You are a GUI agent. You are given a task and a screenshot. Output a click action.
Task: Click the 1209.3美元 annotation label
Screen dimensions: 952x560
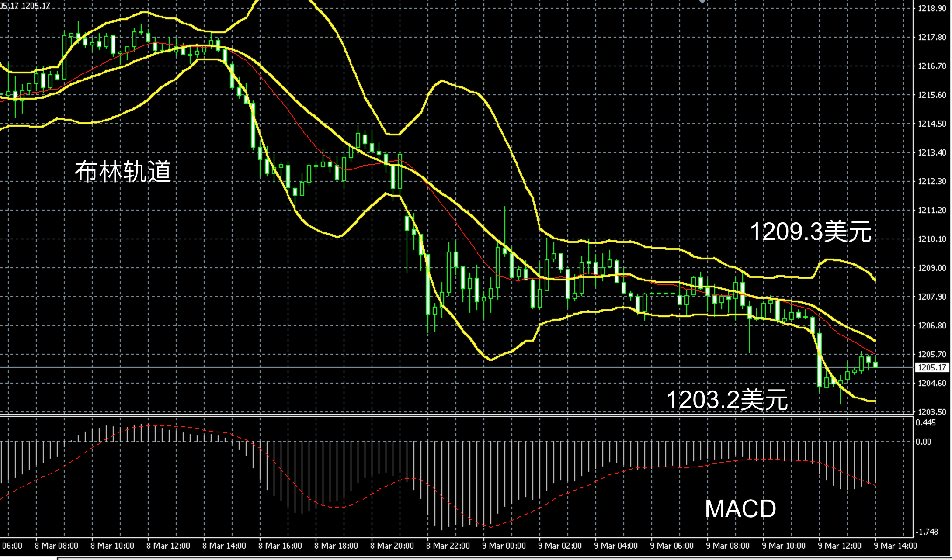[x=810, y=232]
